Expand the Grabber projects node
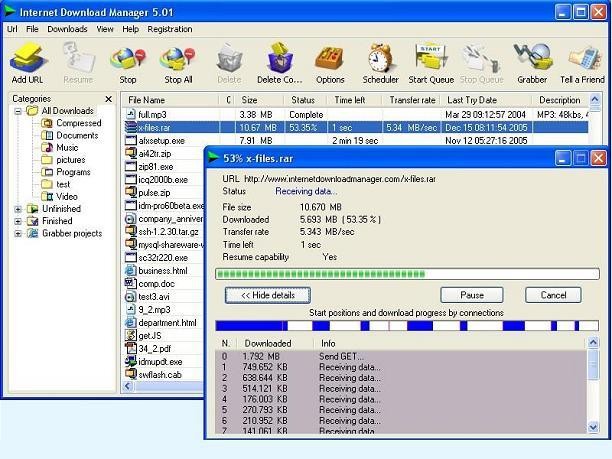 (x=18, y=233)
